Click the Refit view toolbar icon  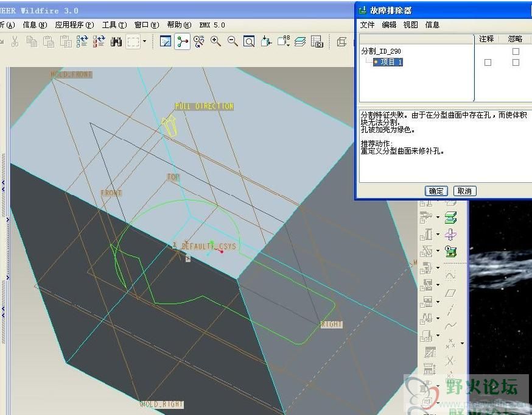[x=249, y=41]
